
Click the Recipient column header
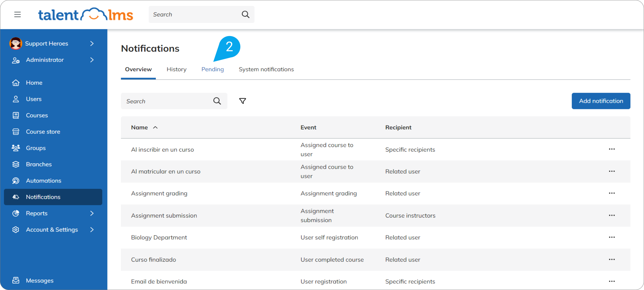[398, 127]
